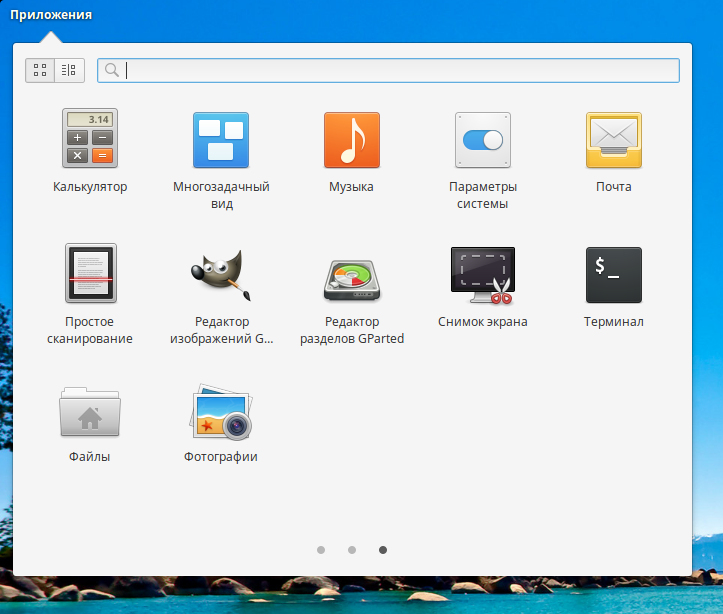Image resolution: width=723 pixels, height=614 pixels.
Task: Open Простое сканирование
Action: (x=90, y=274)
